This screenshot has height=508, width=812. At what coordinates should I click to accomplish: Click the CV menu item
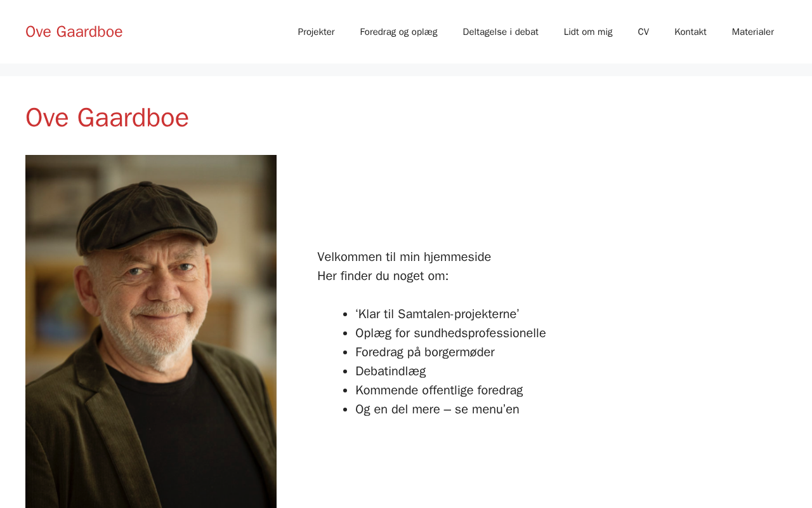click(643, 32)
